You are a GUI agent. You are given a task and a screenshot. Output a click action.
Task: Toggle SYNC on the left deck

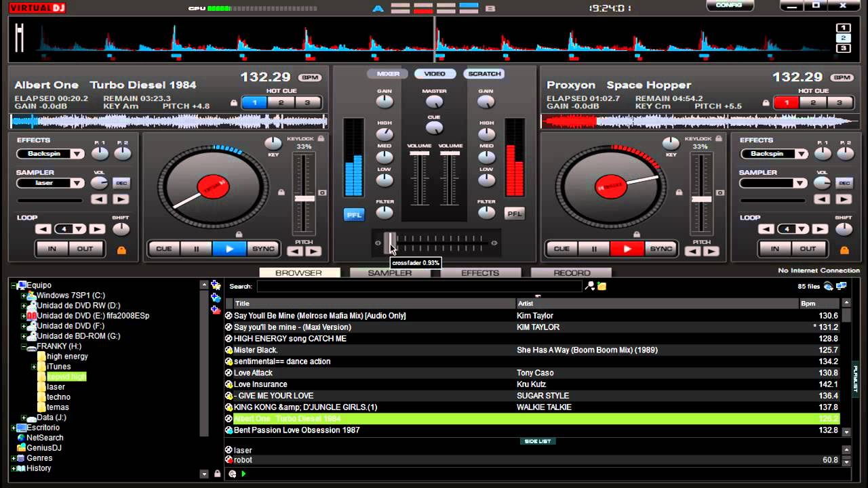[263, 249]
